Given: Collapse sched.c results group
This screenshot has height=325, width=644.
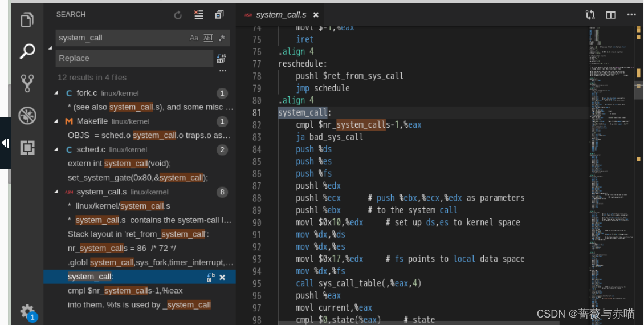Looking at the screenshot, I should pos(56,150).
